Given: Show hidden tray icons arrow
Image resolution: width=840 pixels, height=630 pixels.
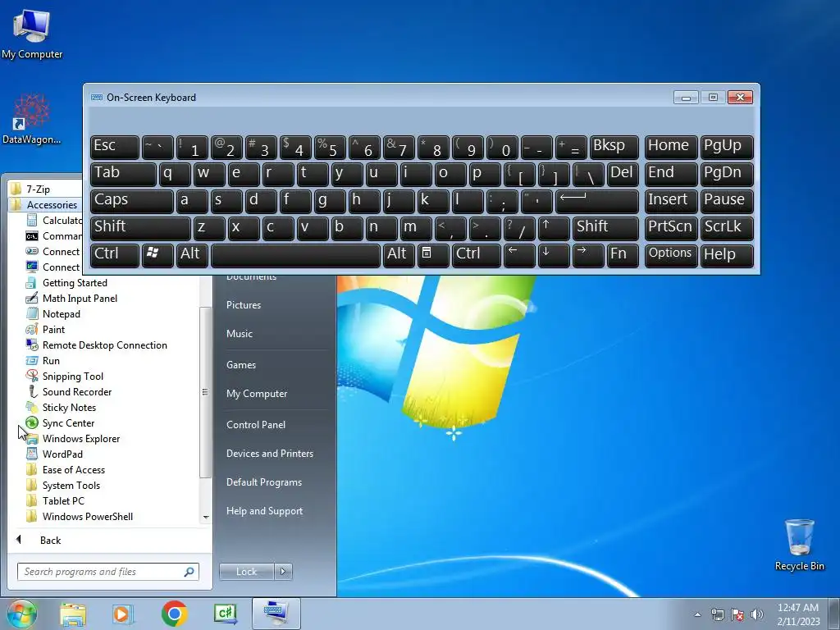Looking at the screenshot, I should 697,614.
